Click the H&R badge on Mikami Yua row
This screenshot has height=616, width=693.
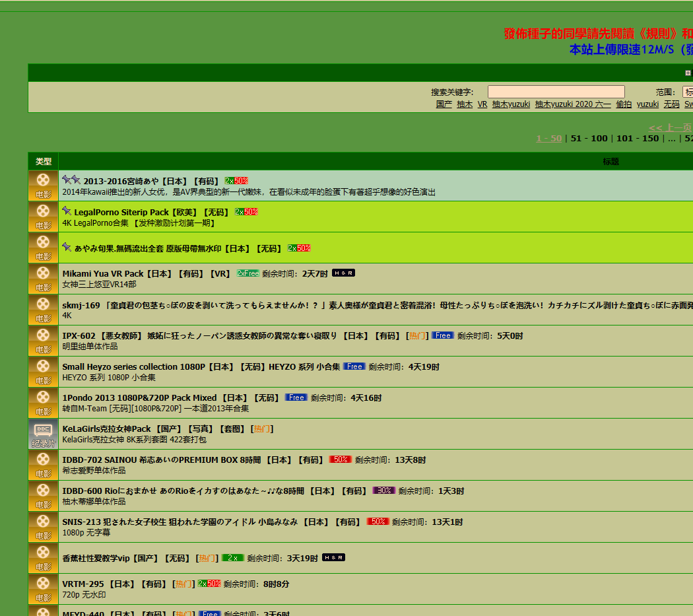pos(342,273)
